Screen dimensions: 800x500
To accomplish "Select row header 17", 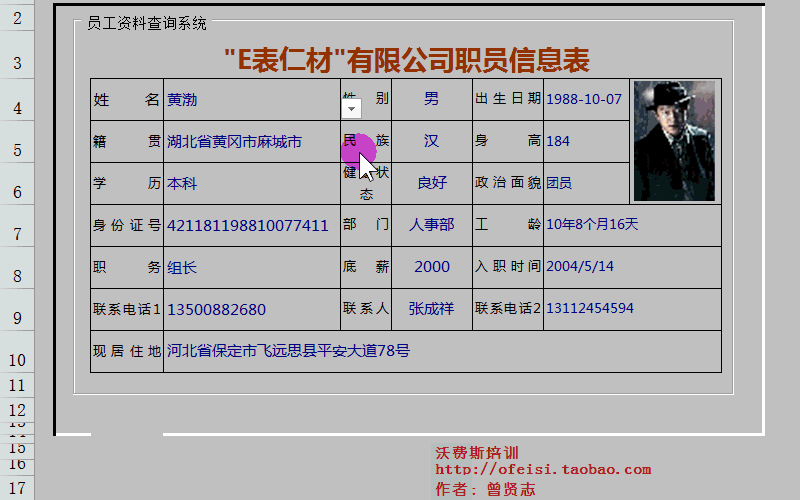I will (x=17, y=488).
